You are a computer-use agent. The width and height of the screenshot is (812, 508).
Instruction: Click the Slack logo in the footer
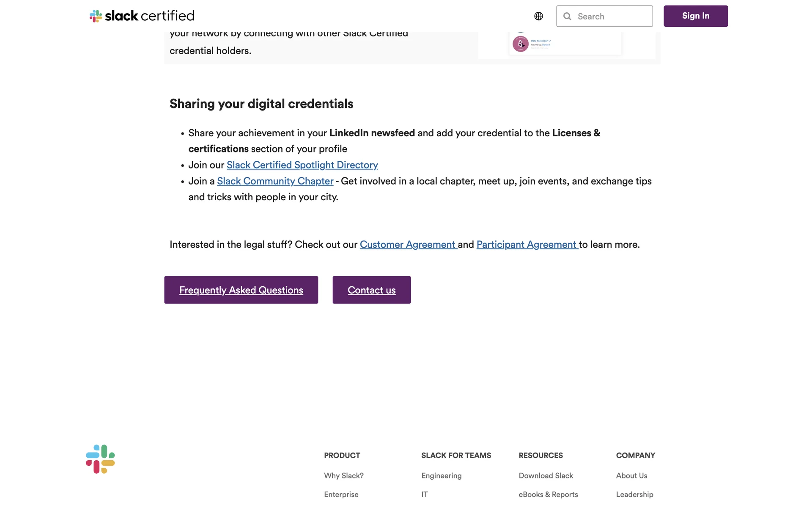click(x=100, y=459)
